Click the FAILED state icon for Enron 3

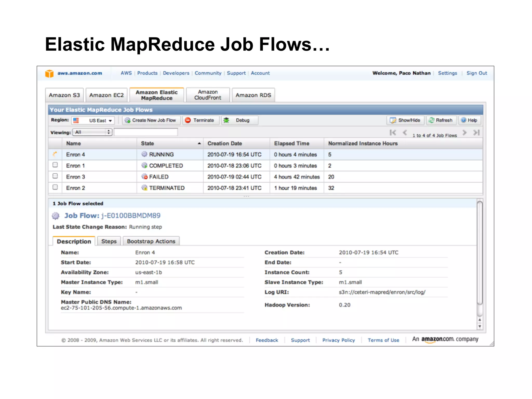coord(144,177)
